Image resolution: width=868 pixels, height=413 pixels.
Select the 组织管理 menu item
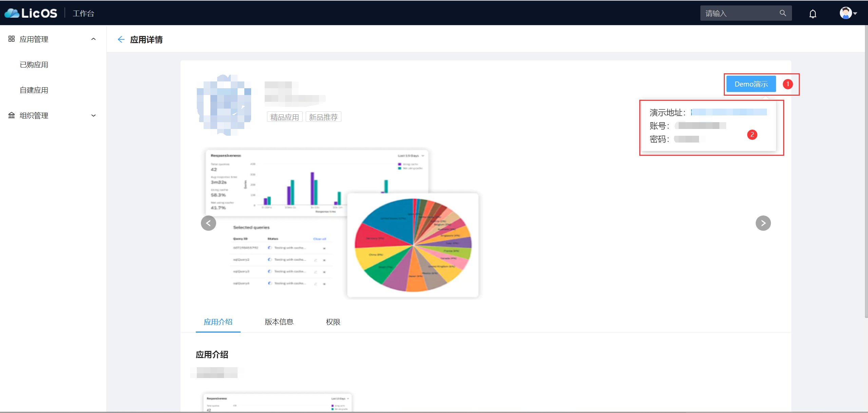click(53, 115)
